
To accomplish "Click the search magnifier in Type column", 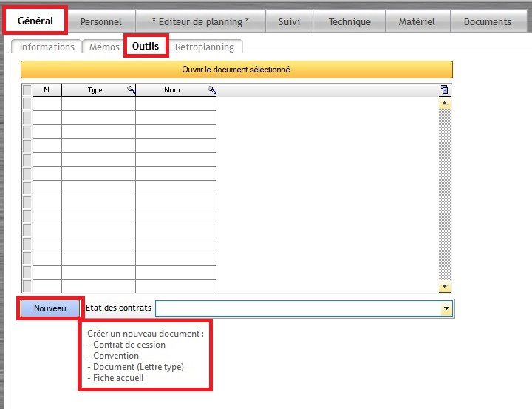I will [x=131, y=90].
